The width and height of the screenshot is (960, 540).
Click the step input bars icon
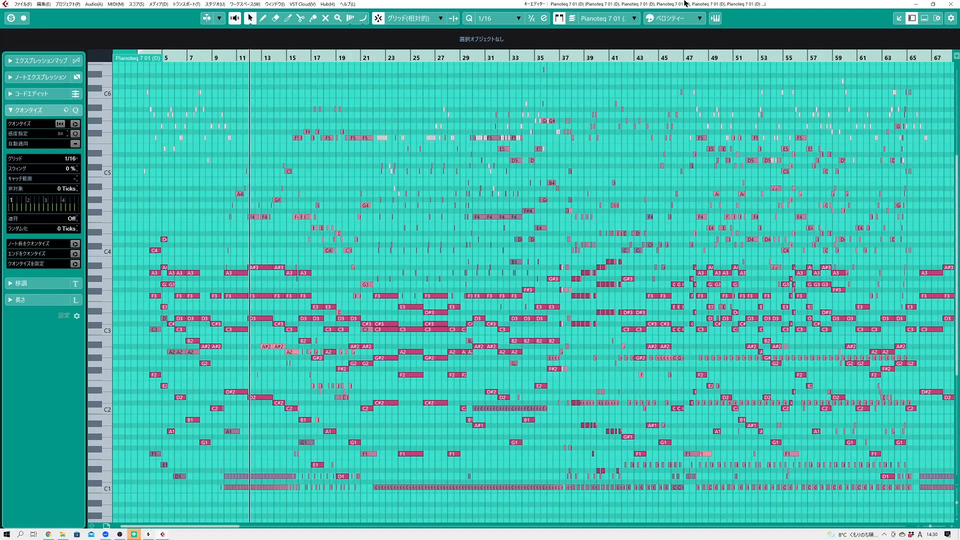point(715,18)
